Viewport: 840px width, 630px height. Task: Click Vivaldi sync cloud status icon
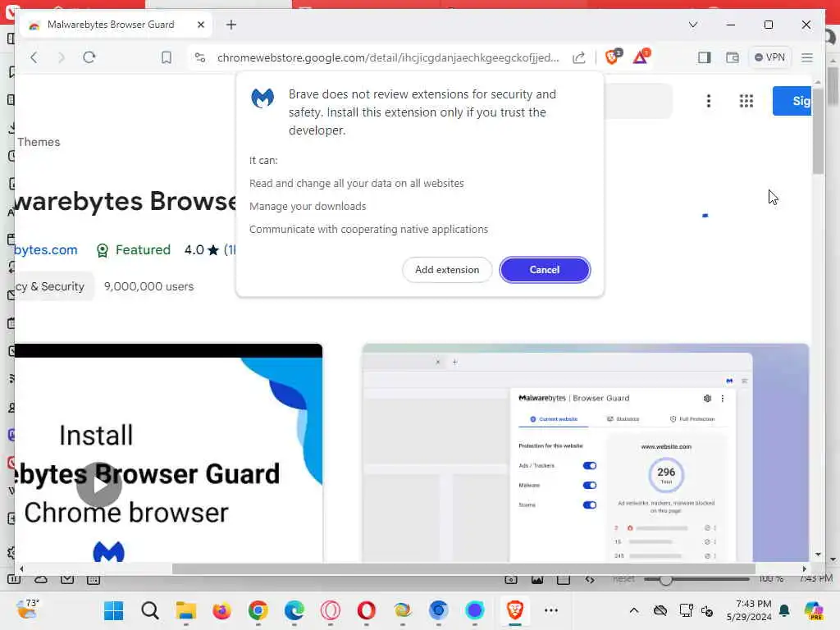point(41,580)
